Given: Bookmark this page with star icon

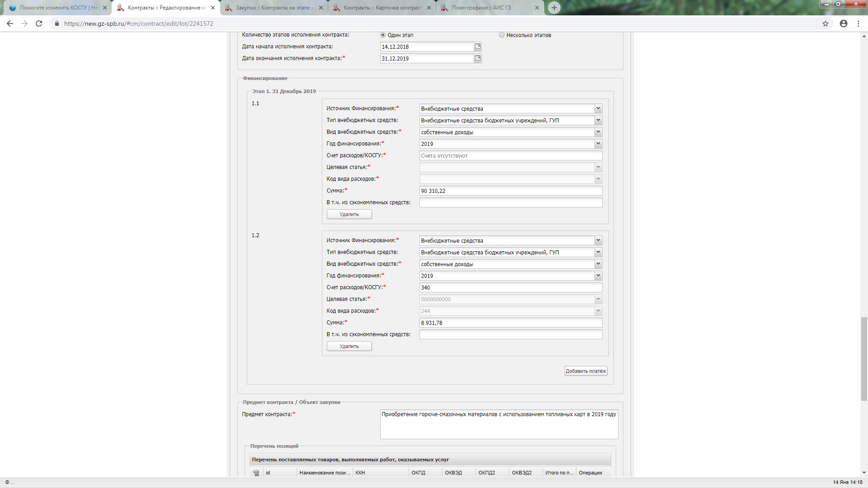Looking at the screenshot, I should [826, 23].
